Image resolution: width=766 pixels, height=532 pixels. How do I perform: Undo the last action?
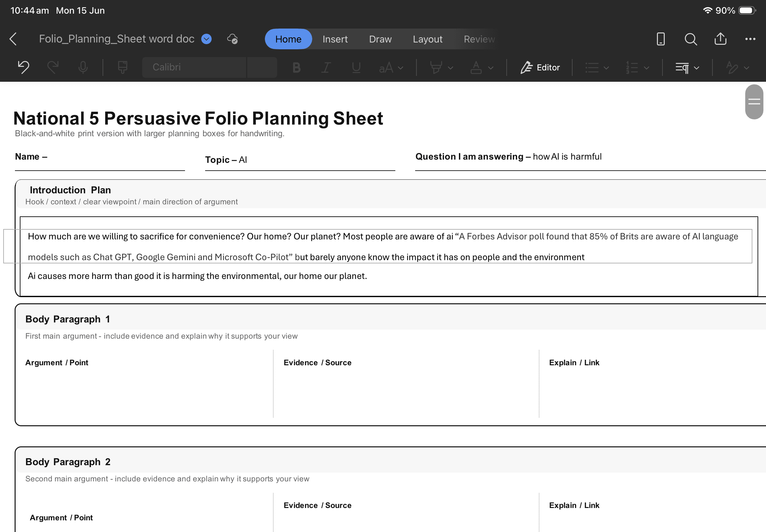click(x=23, y=67)
